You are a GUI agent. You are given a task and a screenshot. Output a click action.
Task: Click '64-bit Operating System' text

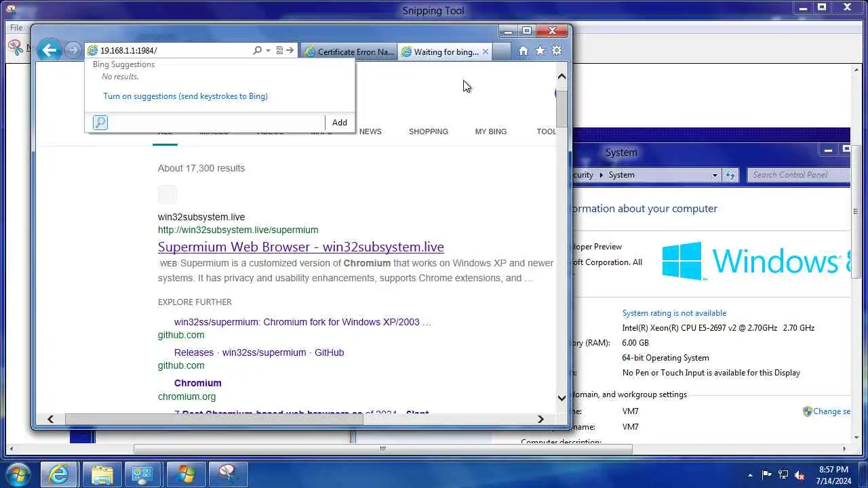(x=666, y=358)
